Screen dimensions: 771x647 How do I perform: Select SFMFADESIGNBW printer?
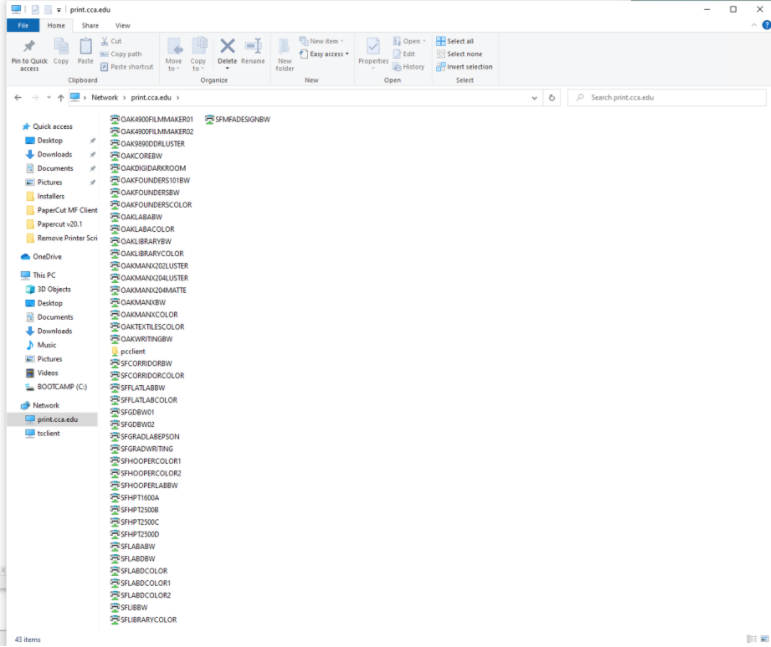click(x=238, y=119)
